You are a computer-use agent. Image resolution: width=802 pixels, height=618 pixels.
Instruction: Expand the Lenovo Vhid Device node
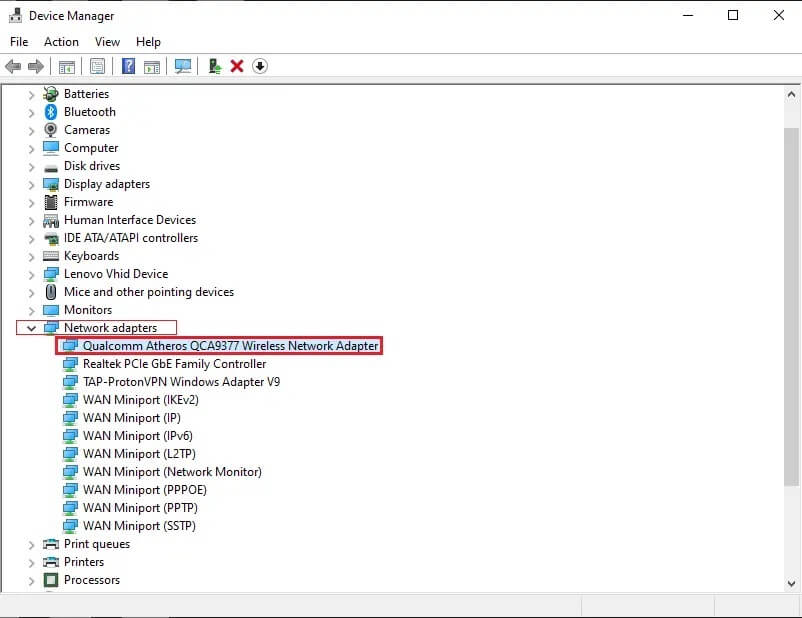(31, 275)
